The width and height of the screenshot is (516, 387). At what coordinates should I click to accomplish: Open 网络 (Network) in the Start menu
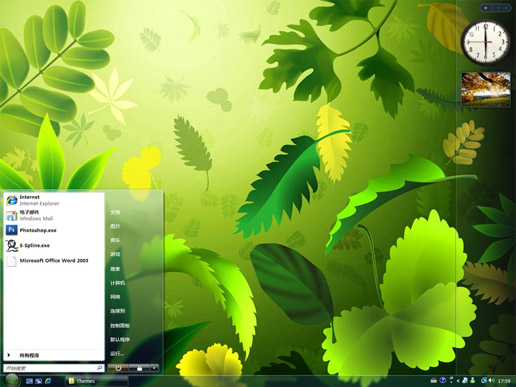[x=115, y=297]
